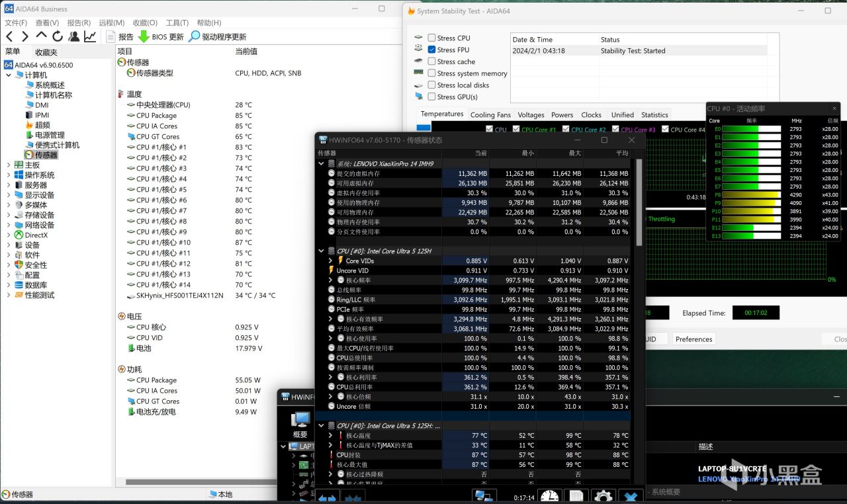Image resolution: width=847 pixels, height=504 pixels.
Task: Open the 概要 summary icon in HWiNFO
Action: [300, 424]
